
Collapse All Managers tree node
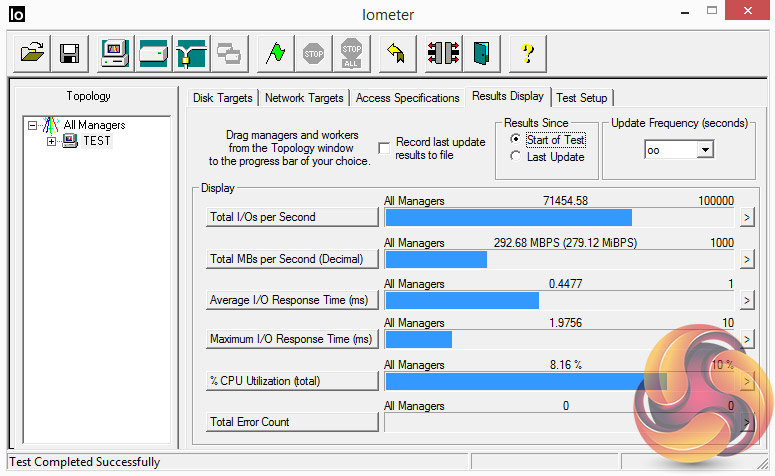pyautogui.click(x=32, y=125)
